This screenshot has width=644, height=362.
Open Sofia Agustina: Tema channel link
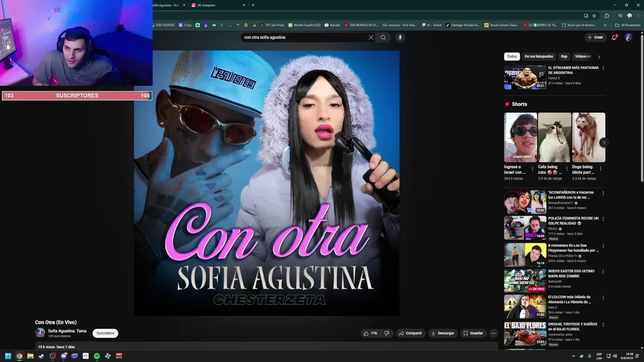pyautogui.click(x=67, y=331)
